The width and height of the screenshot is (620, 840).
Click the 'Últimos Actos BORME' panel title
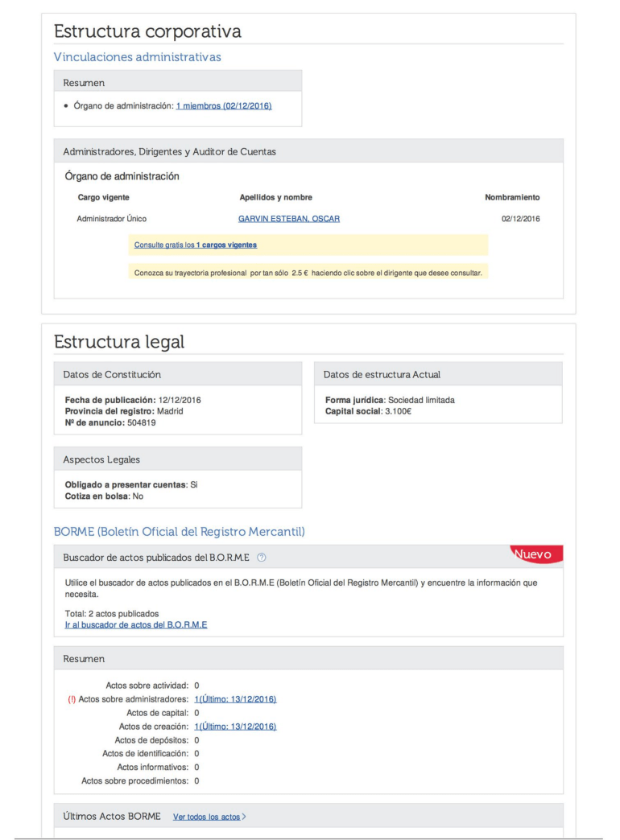pos(112,817)
